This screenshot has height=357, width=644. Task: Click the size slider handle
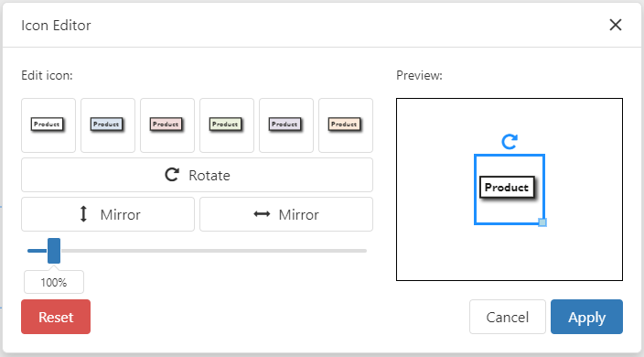click(x=54, y=251)
